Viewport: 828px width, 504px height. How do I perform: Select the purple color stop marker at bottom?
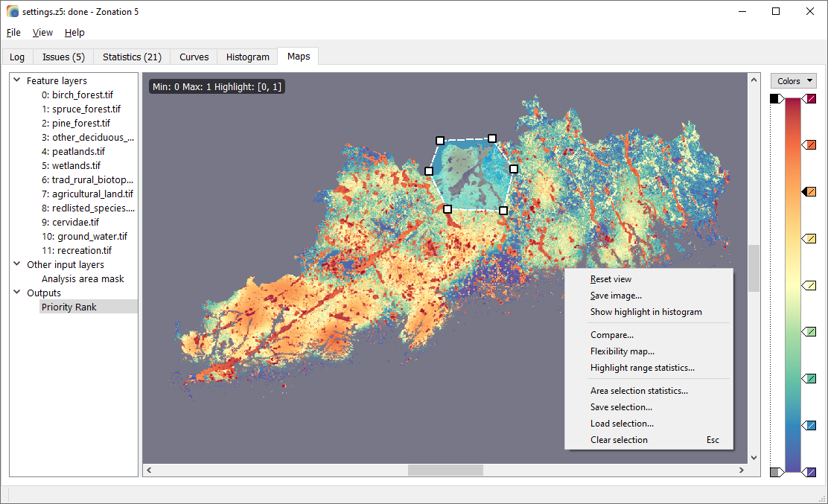click(x=809, y=472)
